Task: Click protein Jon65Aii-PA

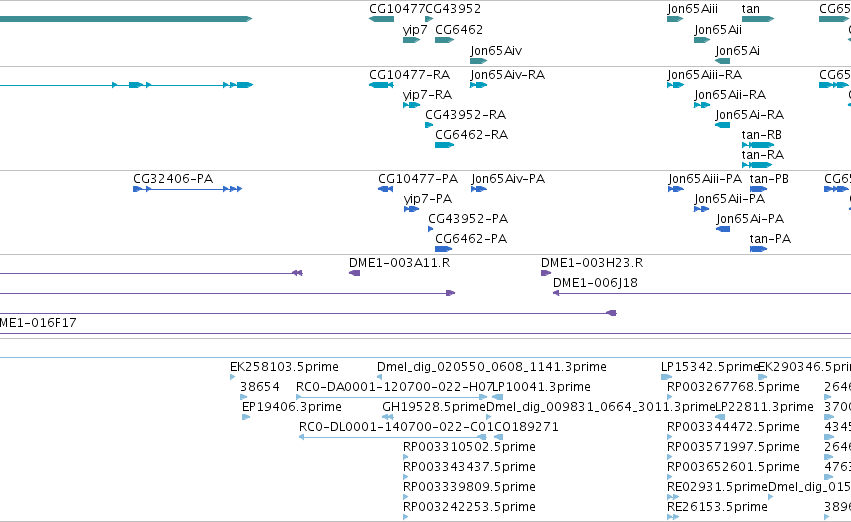Action: (729, 199)
